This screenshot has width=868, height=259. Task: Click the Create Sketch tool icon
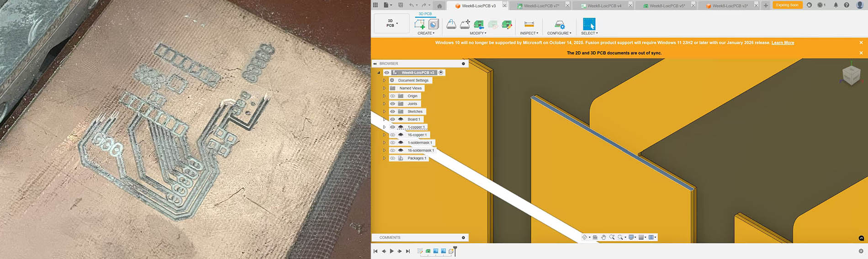pyautogui.click(x=419, y=24)
